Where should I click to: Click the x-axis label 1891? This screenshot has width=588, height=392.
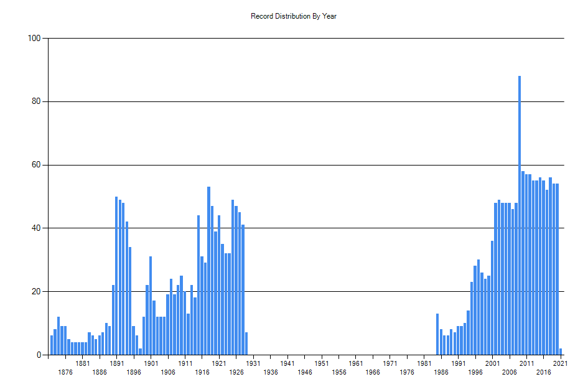[116, 363]
